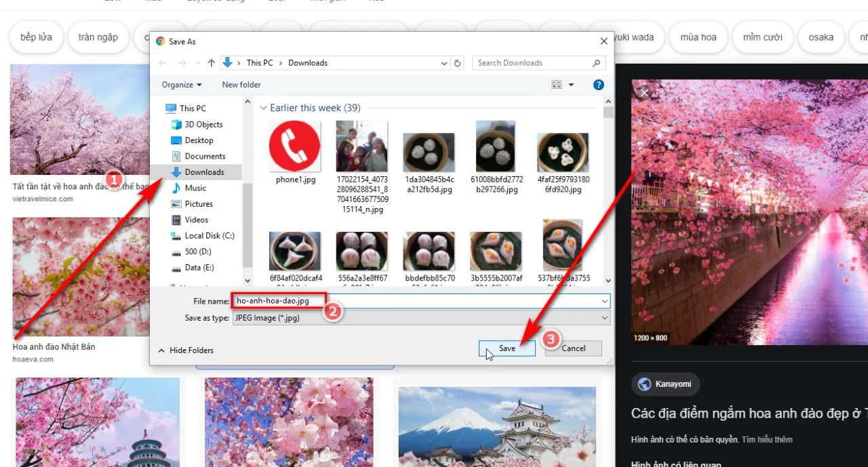Open the File name history dropdown

point(604,300)
